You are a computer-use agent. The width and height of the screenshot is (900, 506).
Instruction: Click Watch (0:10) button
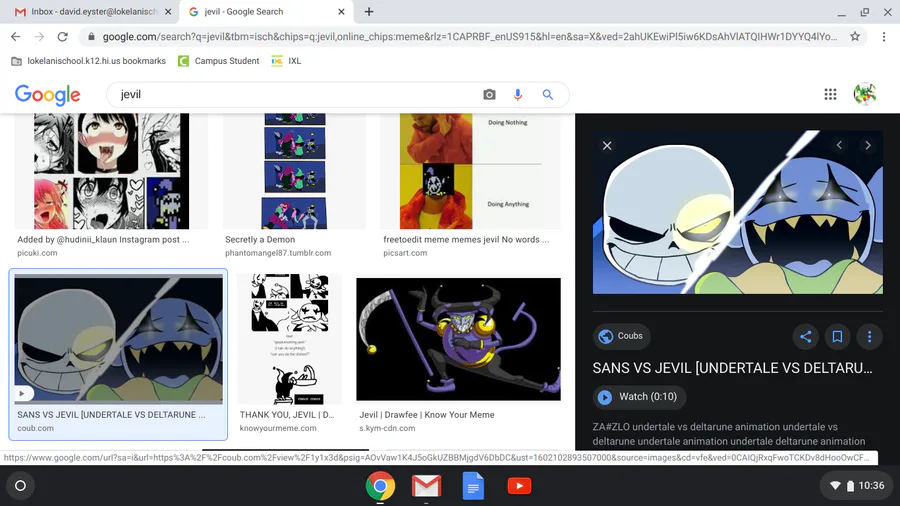[639, 397]
